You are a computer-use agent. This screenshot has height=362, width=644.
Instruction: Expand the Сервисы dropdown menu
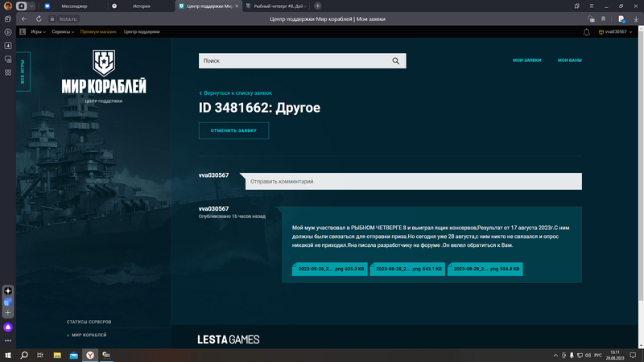coord(63,31)
